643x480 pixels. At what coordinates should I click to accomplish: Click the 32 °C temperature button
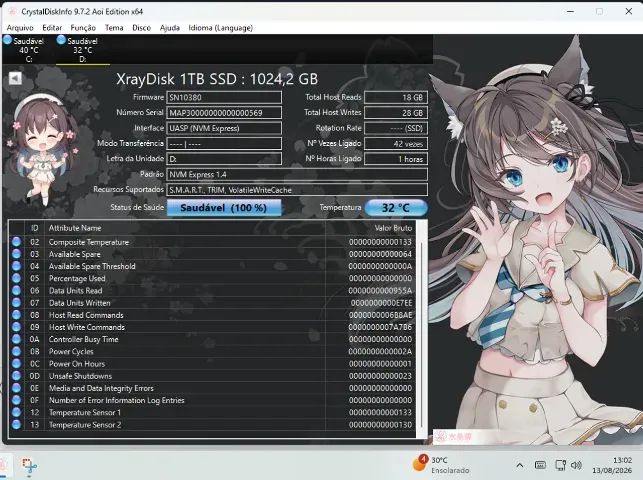click(396, 208)
